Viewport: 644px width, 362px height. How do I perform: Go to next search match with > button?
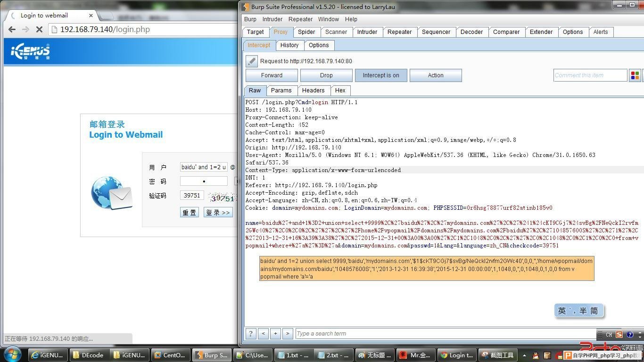(288, 333)
